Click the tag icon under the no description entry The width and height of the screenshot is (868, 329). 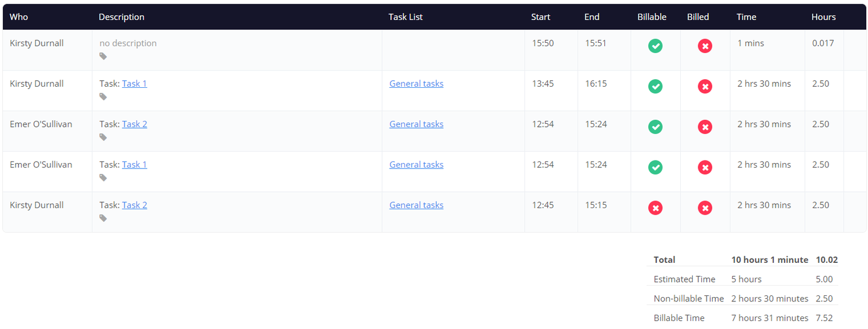103,56
